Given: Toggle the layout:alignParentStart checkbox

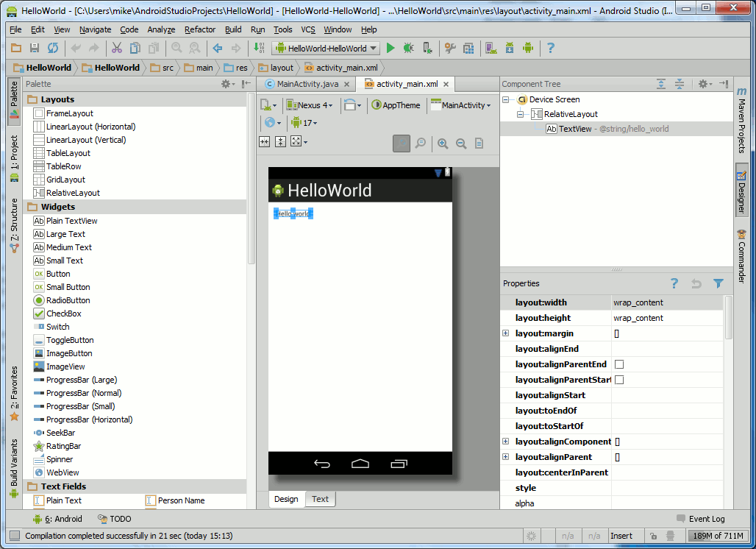Looking at the screenshot, I should click(619, 380).
